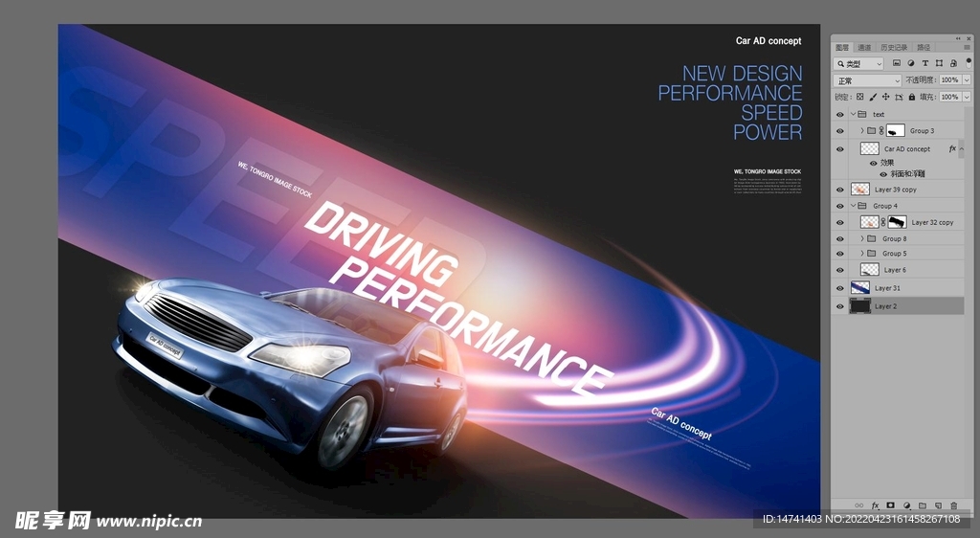
Task: Switch to the 历史记录 (History) tab
Action: (894, 47)
